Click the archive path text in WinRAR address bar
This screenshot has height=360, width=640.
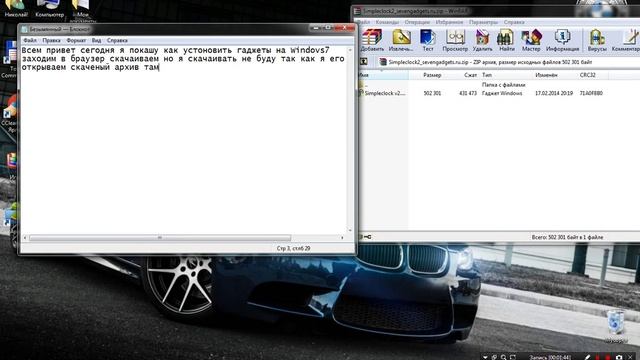pyautogui.click(x=490, y=62)
